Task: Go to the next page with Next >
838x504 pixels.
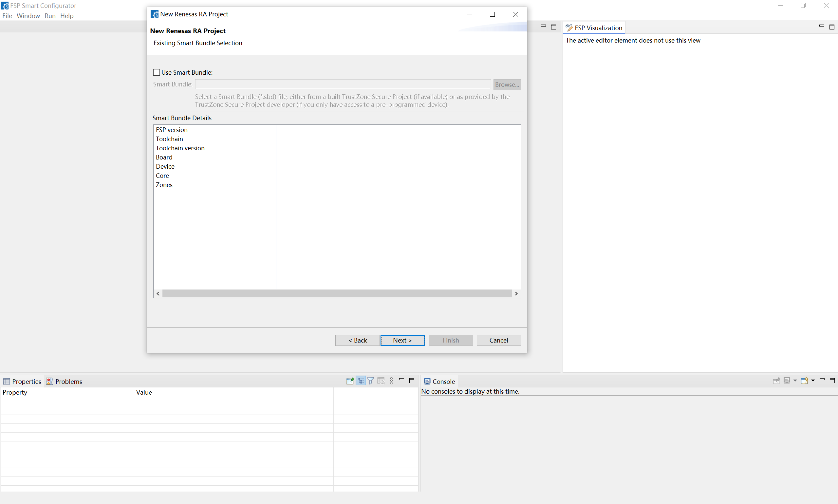Action: click(402, 340)
